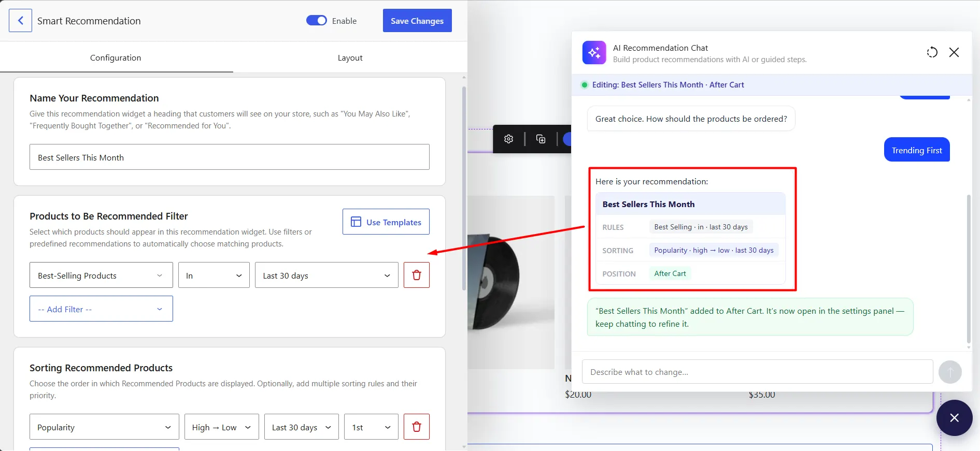This screenshot has height=451, width=980.
Task: Click the Trending First chat bubble
Action: click(x=917, y=150)
